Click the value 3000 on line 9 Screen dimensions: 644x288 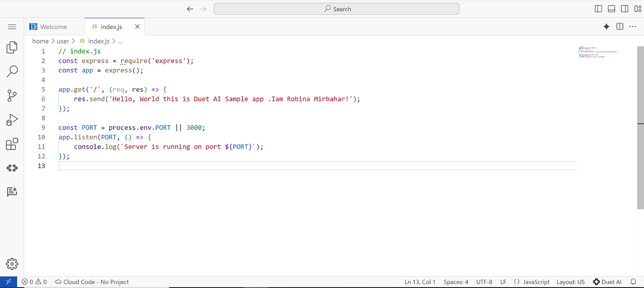[x=194, y=128]
